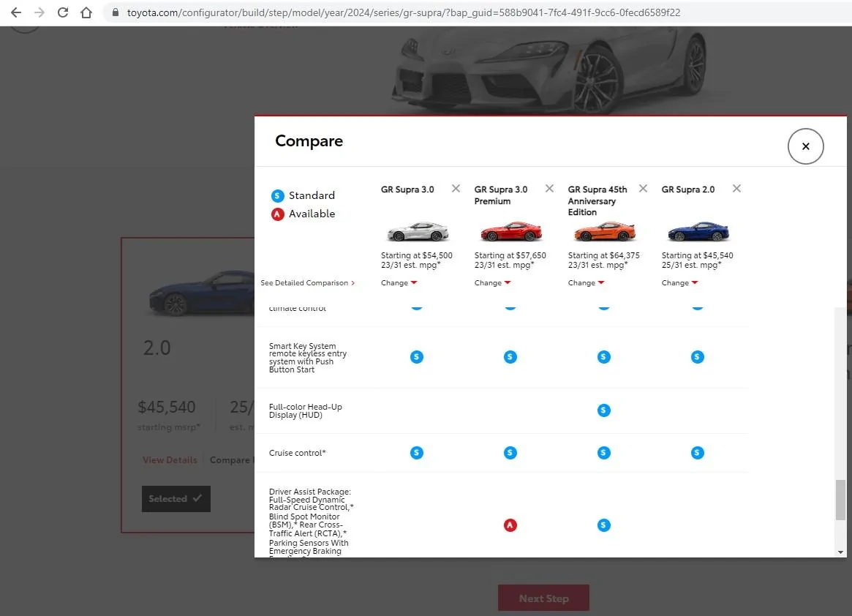Select 'Full-color Head-Up Display (HUD)' text

click(306, 410)
